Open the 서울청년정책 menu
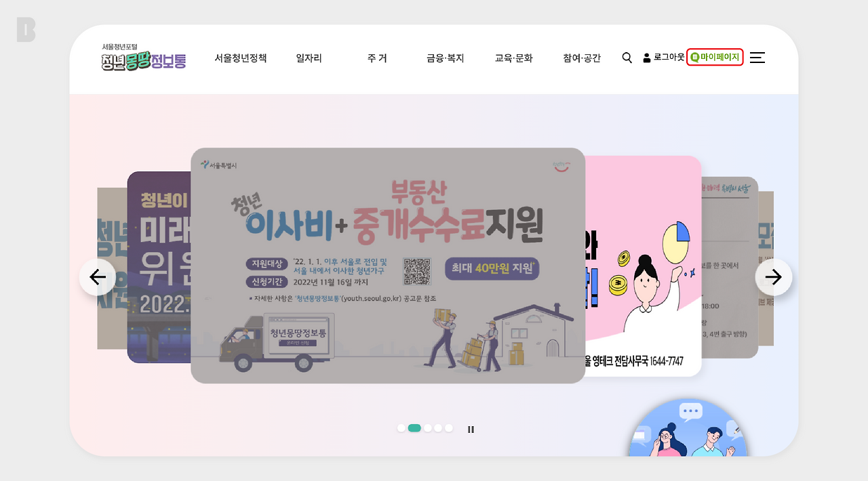868x481 pixels. pyautogui.click(x=241, y=58)
